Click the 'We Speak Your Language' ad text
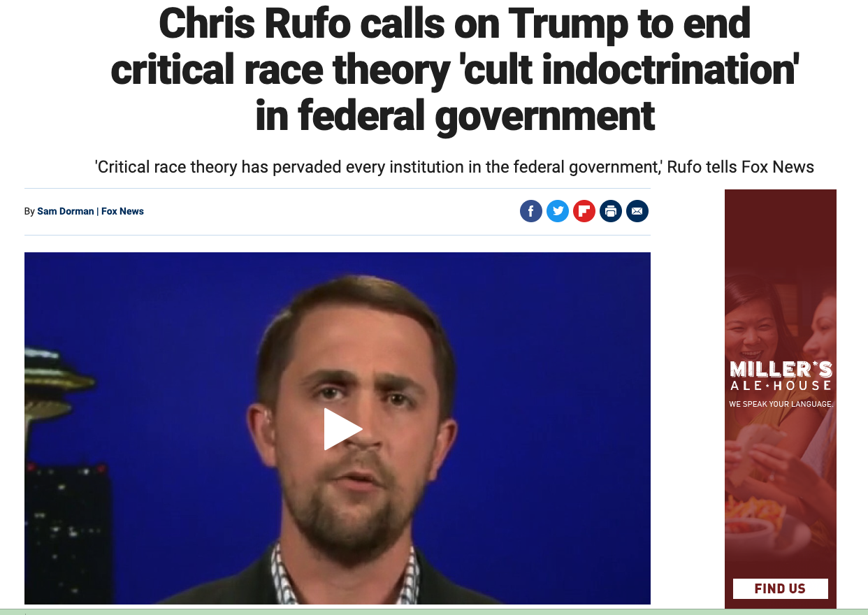 coord(781,404)
